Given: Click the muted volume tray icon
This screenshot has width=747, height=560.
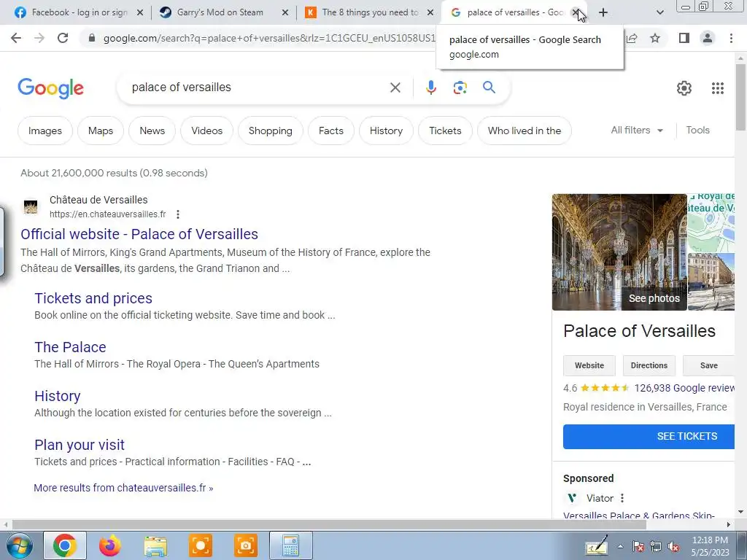Looking at the screenshot, I should coord(673,547).
